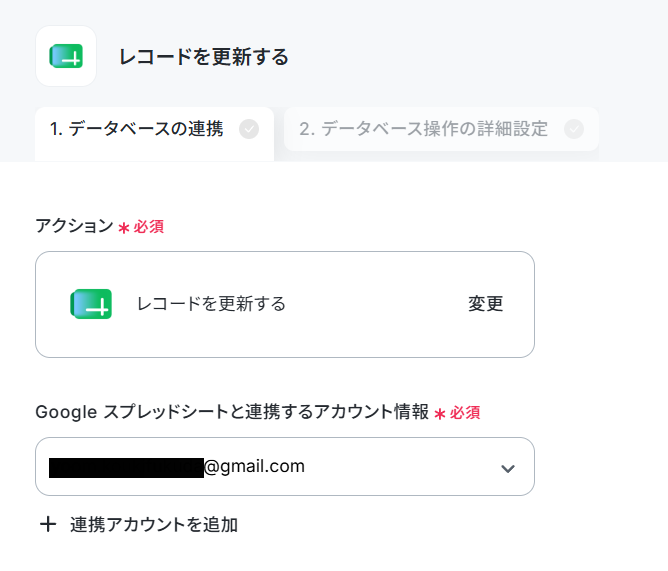Click the レコードを更新する page title
Image resolution: width=668 pixels, height=571 pixels.
(204, 57)
